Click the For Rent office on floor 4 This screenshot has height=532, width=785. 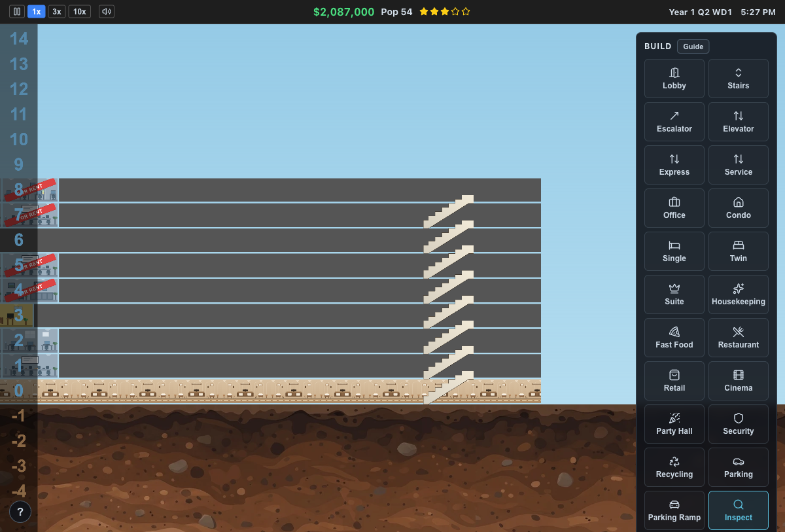[29, 291]
